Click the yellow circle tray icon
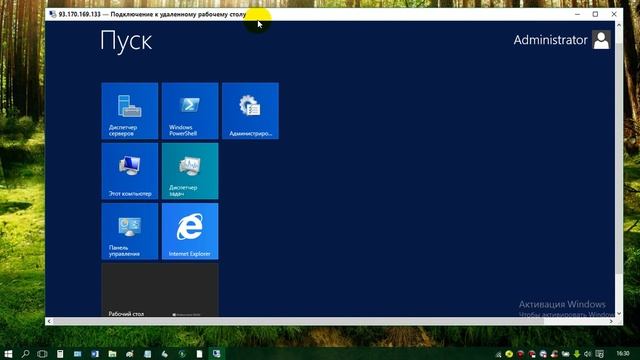Screen dimensions: 640x360 tap(509, 353)
